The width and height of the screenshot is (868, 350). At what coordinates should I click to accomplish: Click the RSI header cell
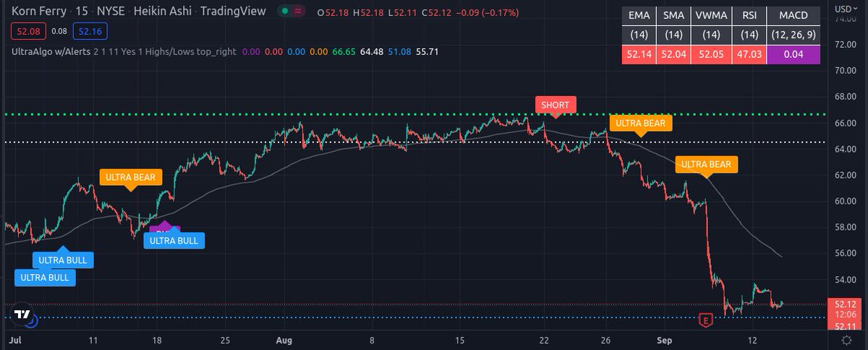[x=749, y=14]
